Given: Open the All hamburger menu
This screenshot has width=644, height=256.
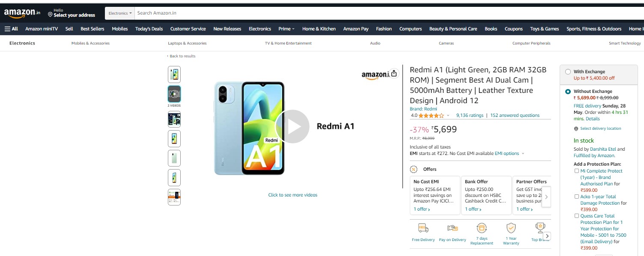Looking at the screenshot, I should (x=12, y=29).
